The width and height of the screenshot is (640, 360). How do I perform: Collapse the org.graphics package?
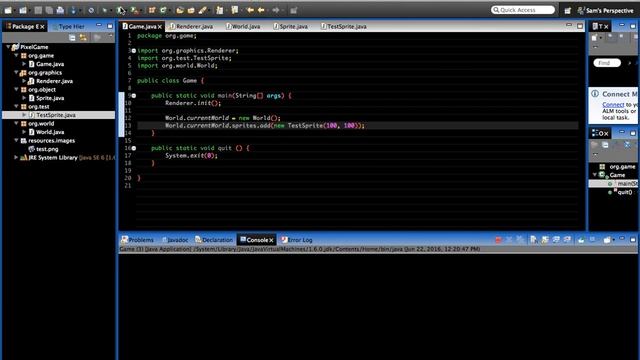[16, 73]
